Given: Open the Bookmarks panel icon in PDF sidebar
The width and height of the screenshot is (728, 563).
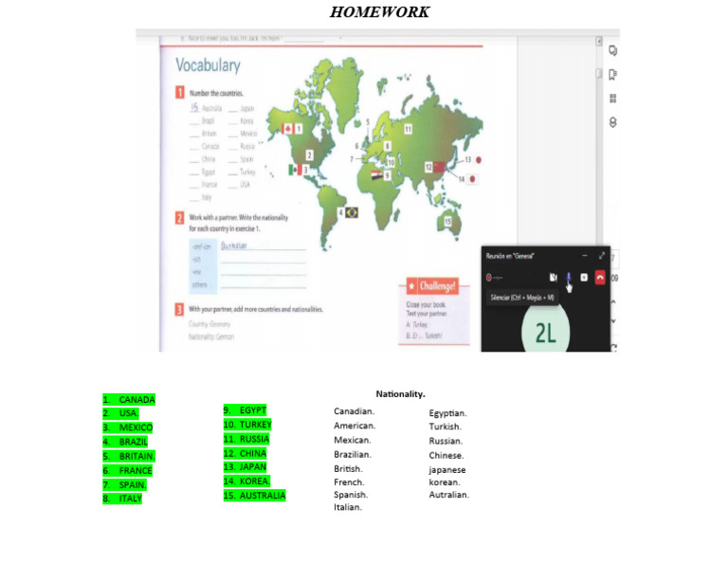Looking at the screenshot, I should pyautogui.click(x=613, y=74).
